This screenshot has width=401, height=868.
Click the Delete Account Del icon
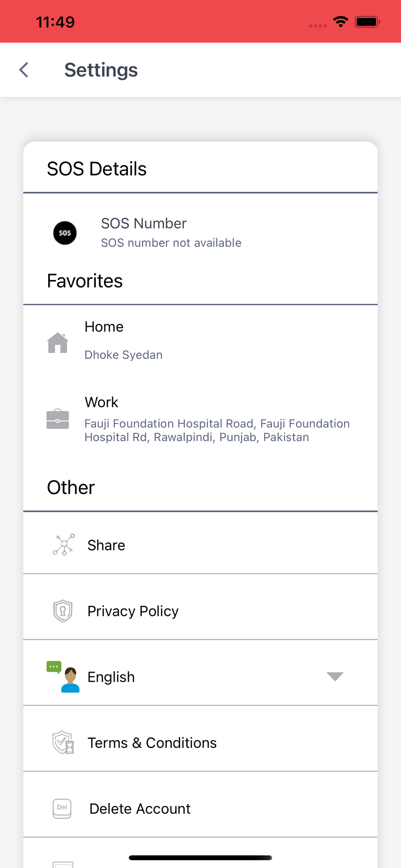pyautogui.click(x=62, y=809)
